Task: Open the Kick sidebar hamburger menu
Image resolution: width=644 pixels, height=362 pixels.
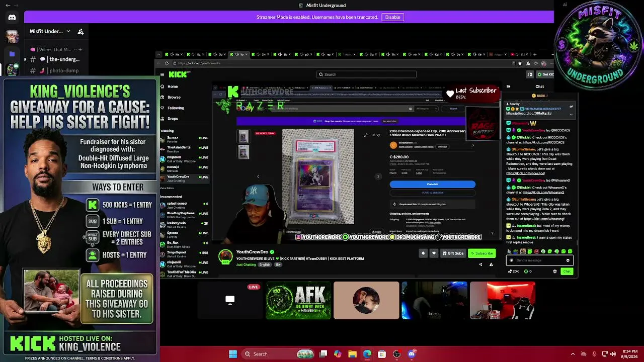Action: click(162, 74)
